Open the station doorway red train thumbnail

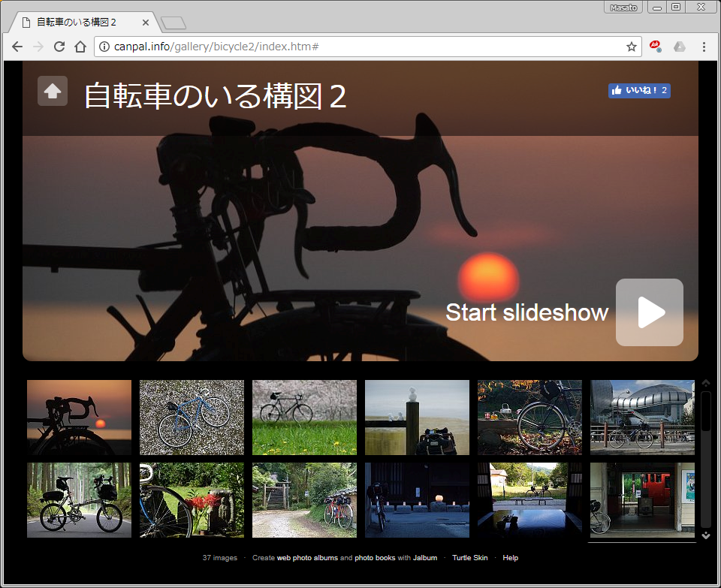click(642, 500)
